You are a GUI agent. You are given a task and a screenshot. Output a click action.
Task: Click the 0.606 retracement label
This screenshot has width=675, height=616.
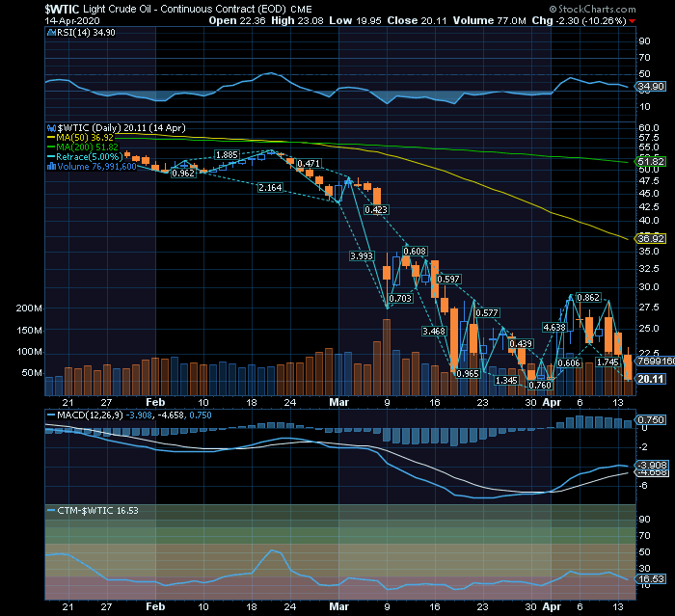[569, 363]
